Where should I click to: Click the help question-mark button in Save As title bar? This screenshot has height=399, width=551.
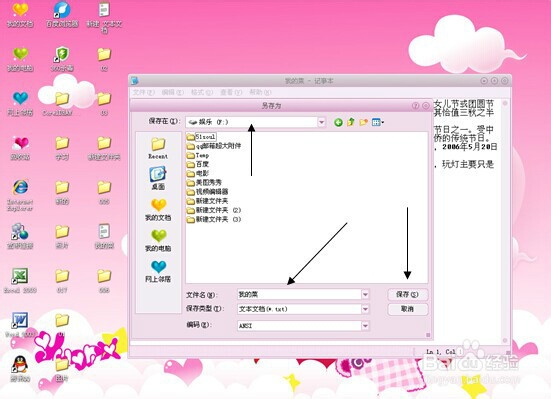(415, 105)
